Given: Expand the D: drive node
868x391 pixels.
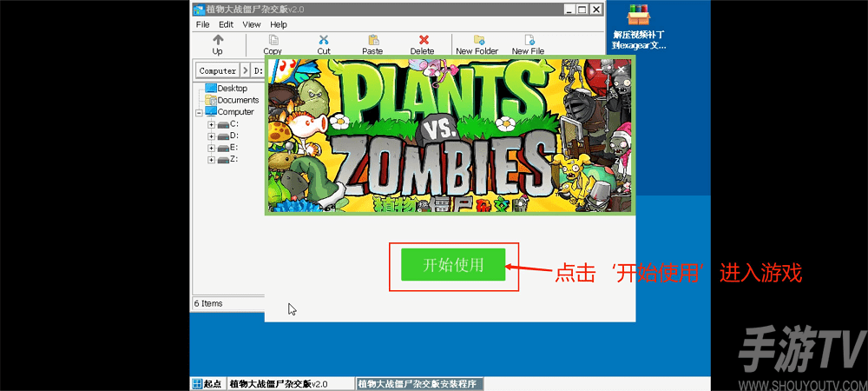Looking at the screenshot, I should point(211,136).
